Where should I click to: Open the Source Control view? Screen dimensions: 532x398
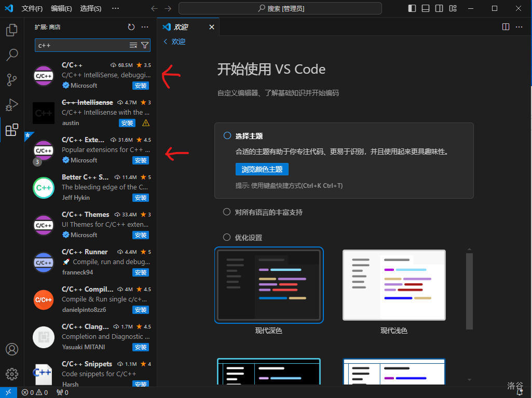pyautogui.click(x=12, y=80)
